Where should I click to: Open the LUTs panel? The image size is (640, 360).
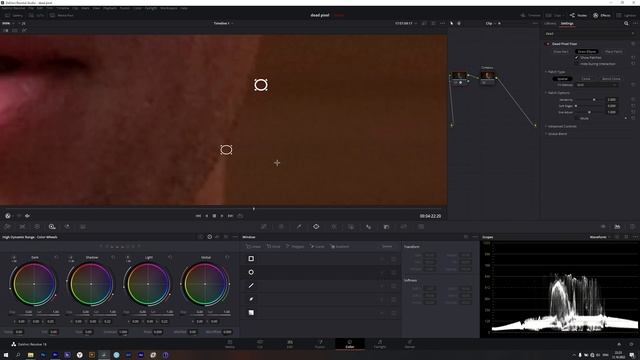pos(36,15)
